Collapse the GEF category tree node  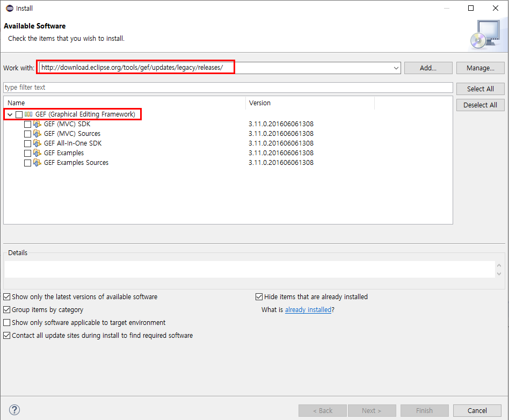(x=10, y=114)
